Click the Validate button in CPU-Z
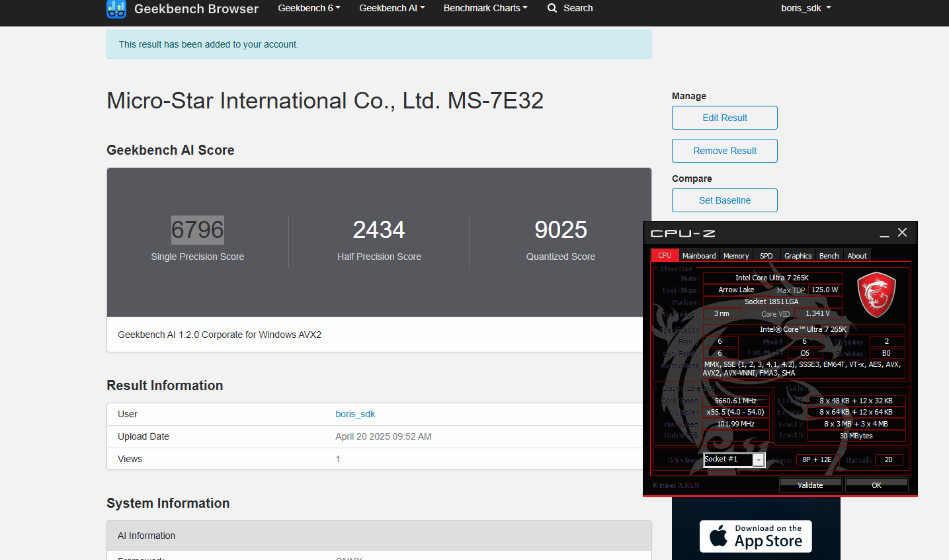This screenshot has width=949, height=560. 810,485
